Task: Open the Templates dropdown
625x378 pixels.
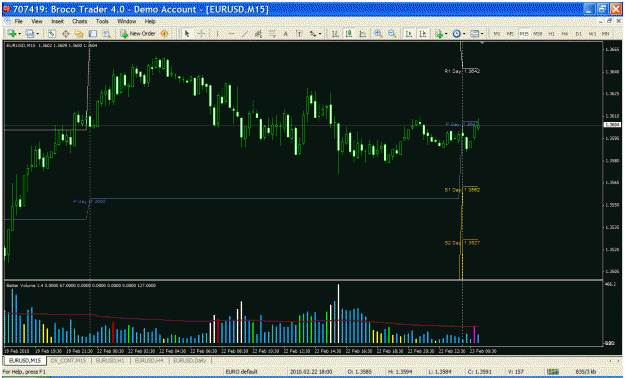Action: point(476,34)
